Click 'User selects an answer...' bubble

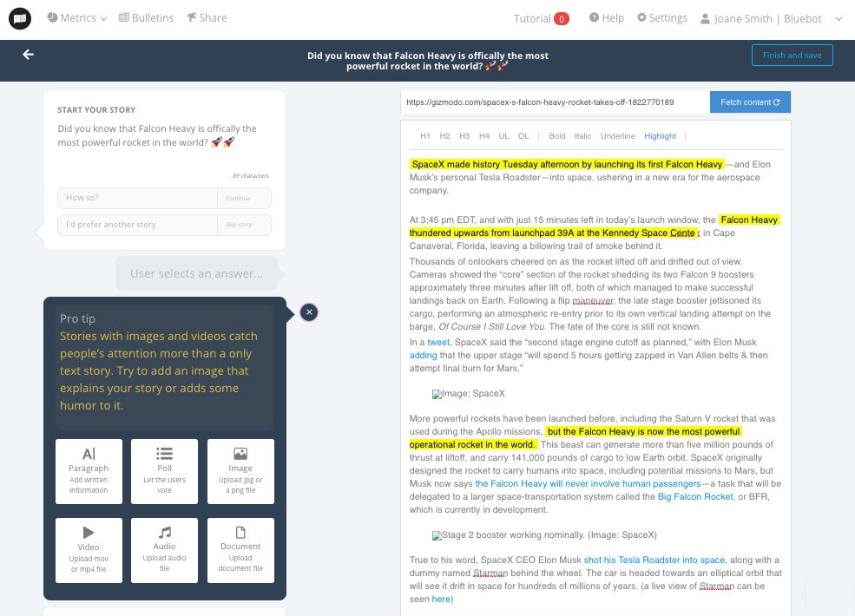[x=196, y=273]
